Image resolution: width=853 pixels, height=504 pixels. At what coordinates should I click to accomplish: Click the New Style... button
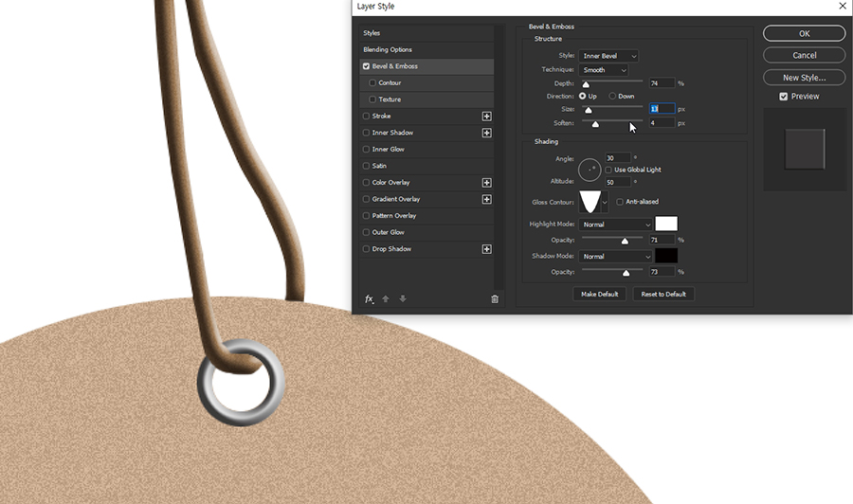click(804, 78)
